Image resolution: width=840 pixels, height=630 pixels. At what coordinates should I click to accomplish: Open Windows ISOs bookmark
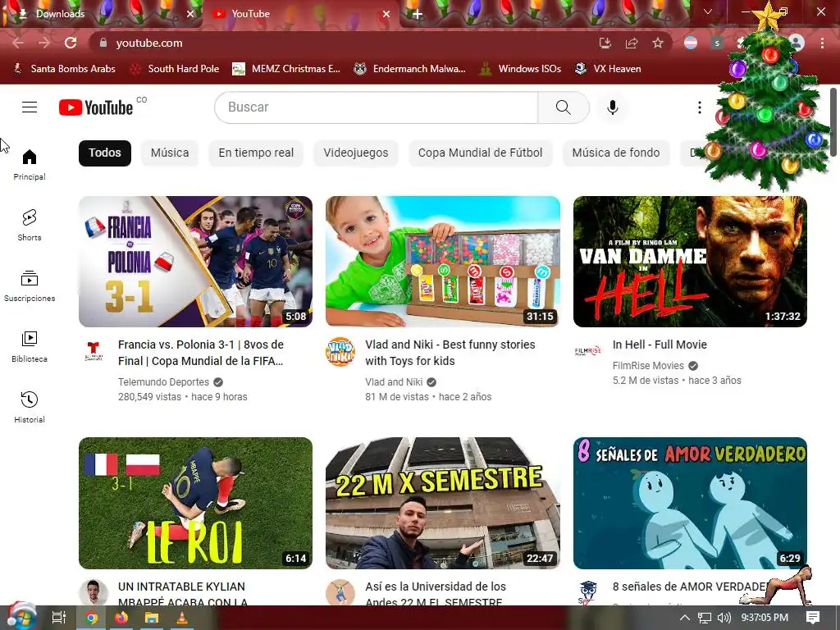coord(521,69)
